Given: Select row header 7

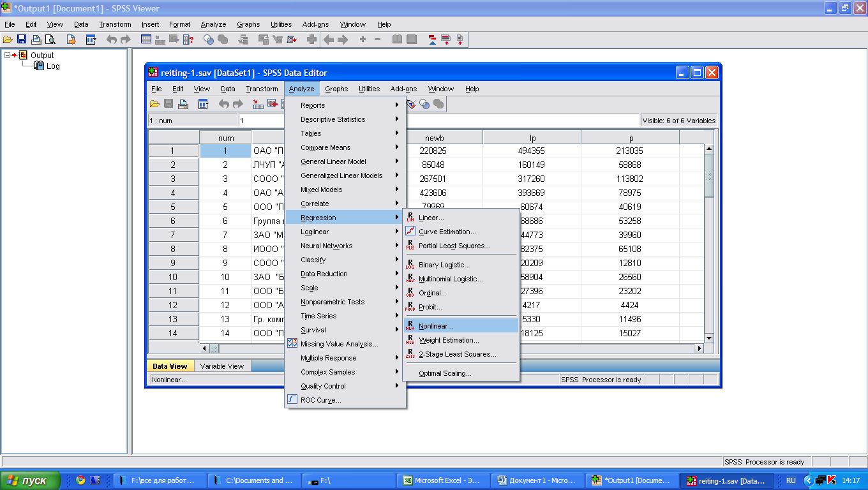Looking at the screenshot, I should pyautogui.click(x=174, y=235).
